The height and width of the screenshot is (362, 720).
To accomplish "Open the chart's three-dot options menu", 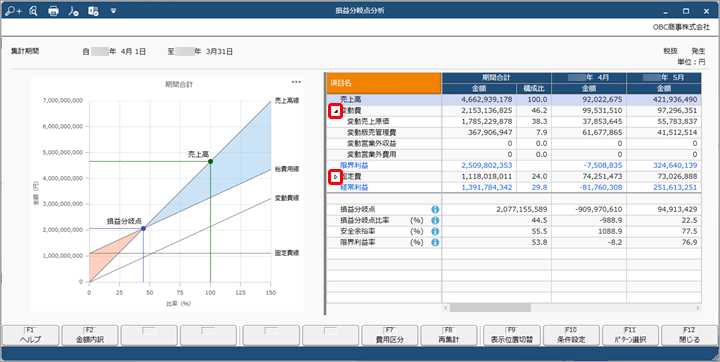I will [x=296, y=82].
